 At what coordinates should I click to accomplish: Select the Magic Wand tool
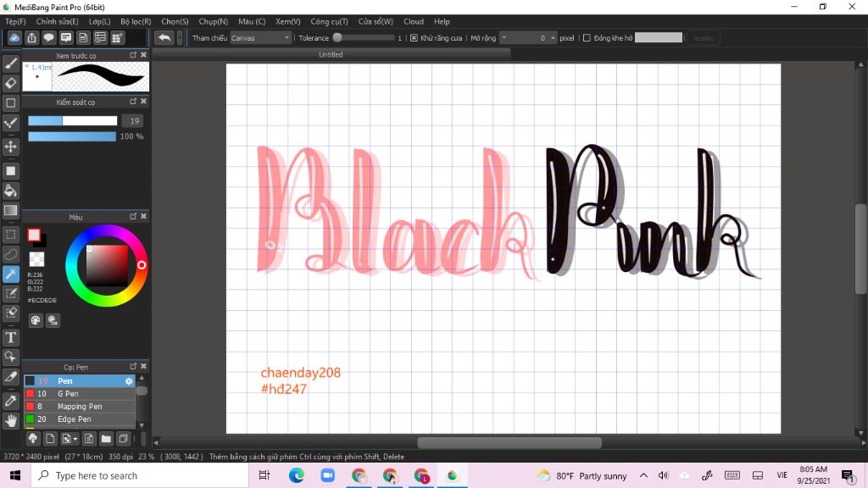coord(10,274)
